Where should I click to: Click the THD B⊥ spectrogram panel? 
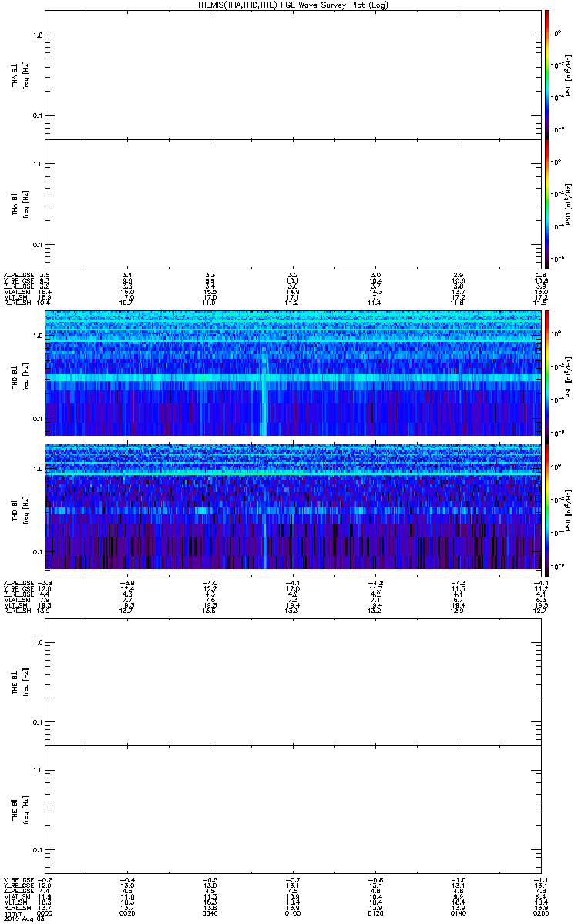click(x=294, y=373)
